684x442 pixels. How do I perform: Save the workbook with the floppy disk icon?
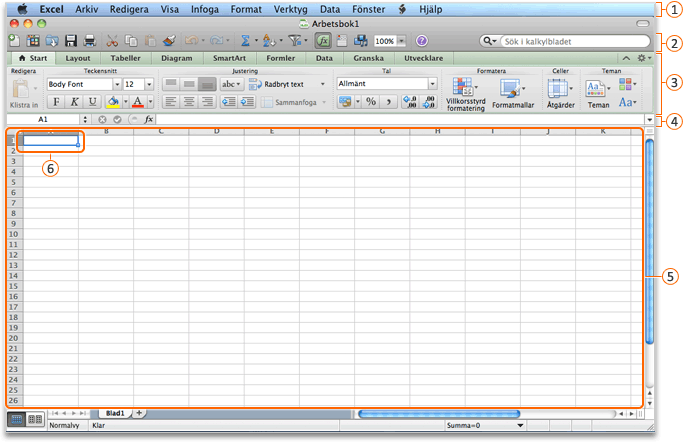click(x=71, y=41)
